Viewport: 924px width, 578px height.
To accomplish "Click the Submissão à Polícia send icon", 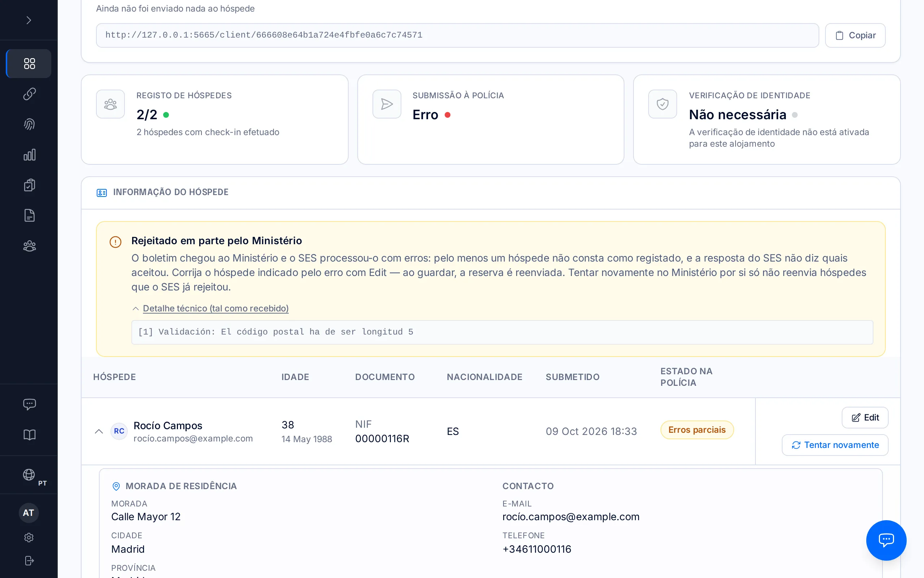I will pyautogui.click(x=387, y=104).
